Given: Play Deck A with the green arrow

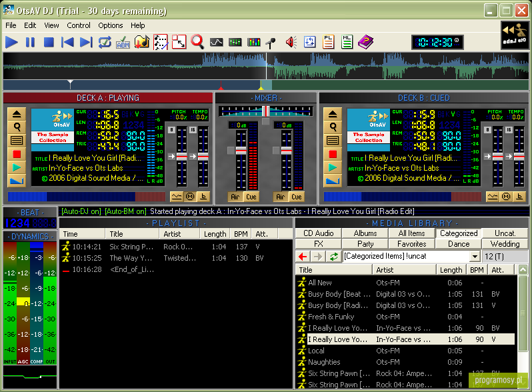Looking at the screenshot, I should click(x=17, y=167).
